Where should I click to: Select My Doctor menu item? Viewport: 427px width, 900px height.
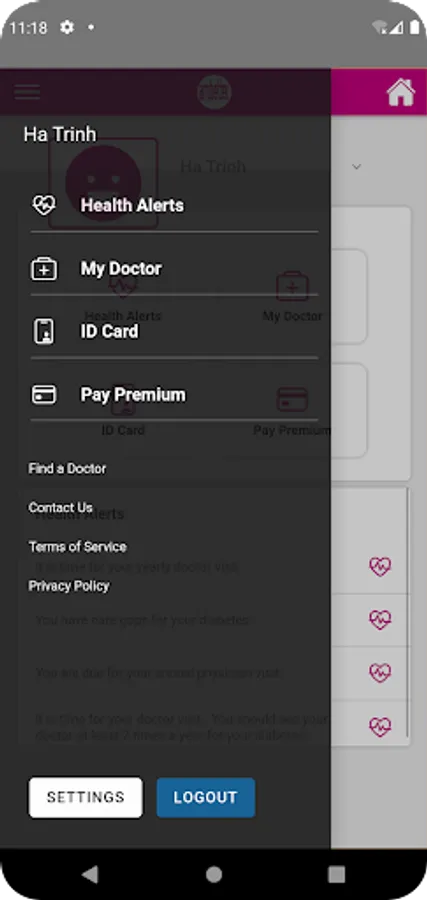click(x=174, y=269)
